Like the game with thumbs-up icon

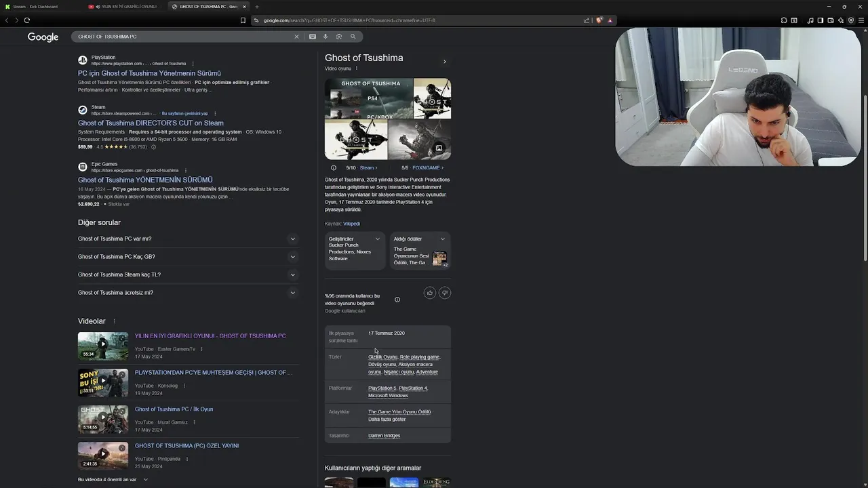pyautogui.click(x=429, y=293)
